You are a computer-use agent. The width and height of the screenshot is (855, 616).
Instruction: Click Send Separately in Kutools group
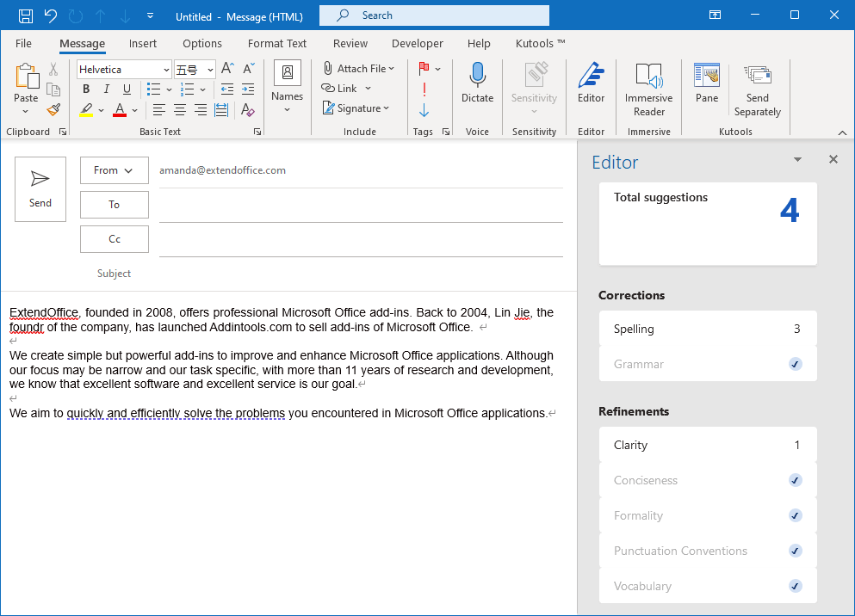tap(758, 89)
